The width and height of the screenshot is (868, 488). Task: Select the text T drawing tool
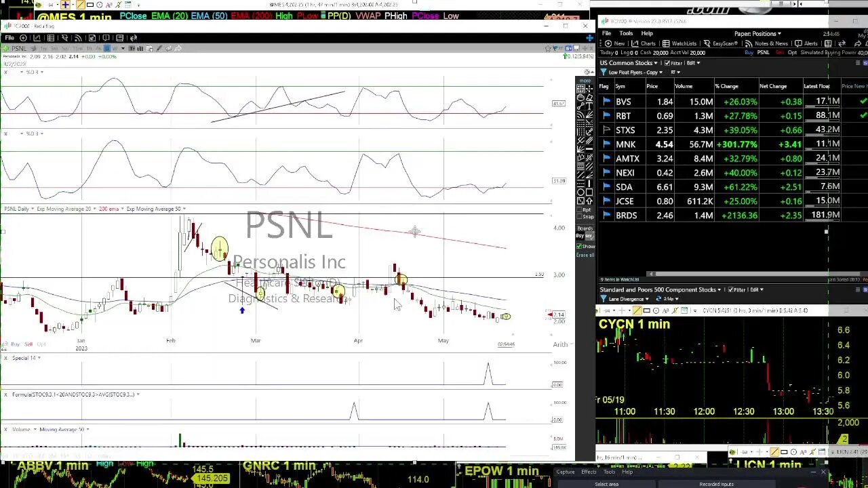click(589, 106)
